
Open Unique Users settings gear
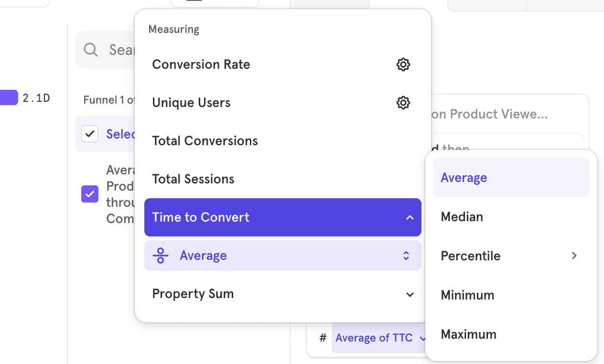tap(403, 103)
